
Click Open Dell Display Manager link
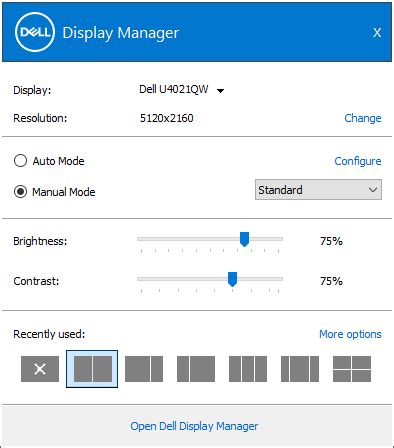point(194,426)
